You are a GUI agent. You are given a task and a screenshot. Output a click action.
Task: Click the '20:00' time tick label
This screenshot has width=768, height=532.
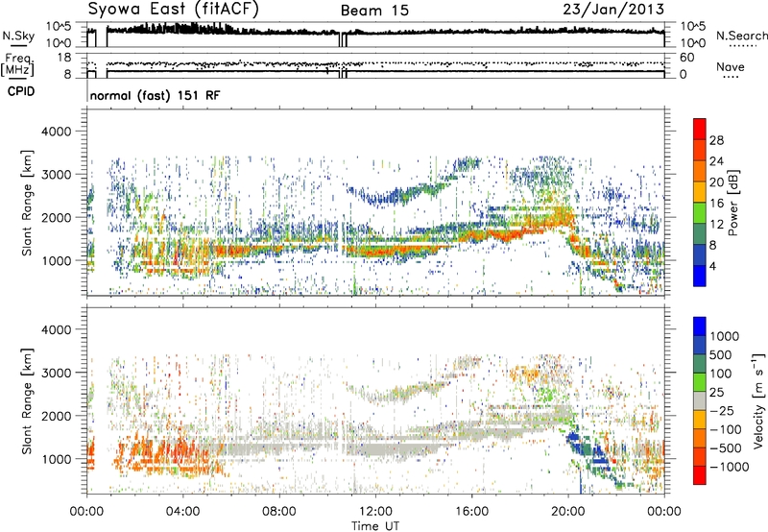coord(568,512)
